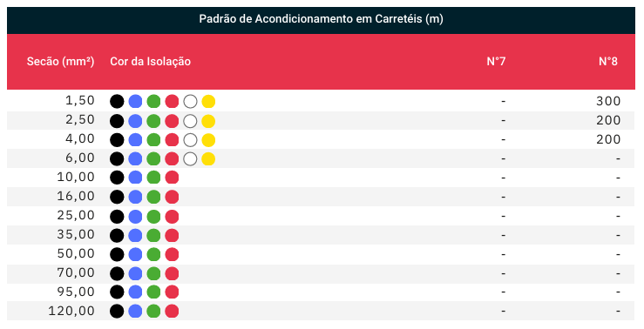This screenshot has width=644, height=329.
Task: Select the green dot in the 50,00 row
Action: tap(153, 254)
